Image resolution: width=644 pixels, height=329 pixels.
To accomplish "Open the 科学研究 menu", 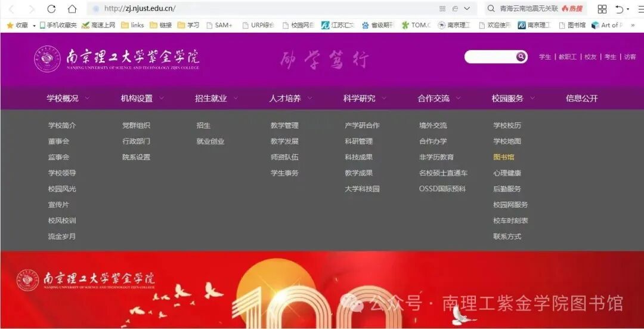I will pyautogui.click(x=360, y=99).
